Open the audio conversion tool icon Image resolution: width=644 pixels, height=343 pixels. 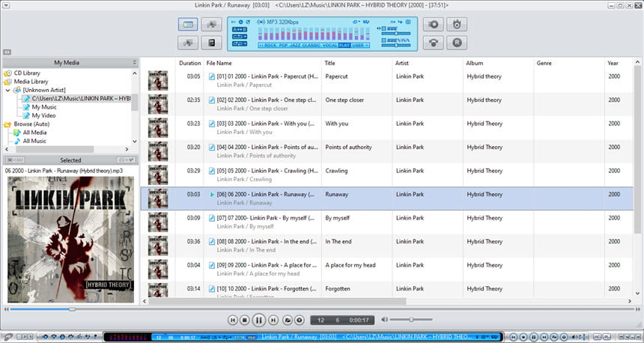pyautogui.click(x=434, y=43)
